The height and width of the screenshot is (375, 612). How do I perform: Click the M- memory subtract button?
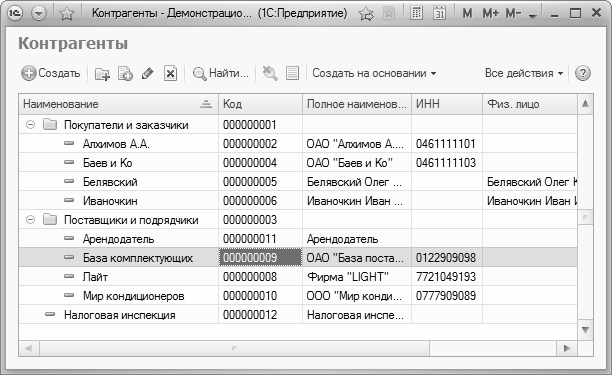(513, 14)
